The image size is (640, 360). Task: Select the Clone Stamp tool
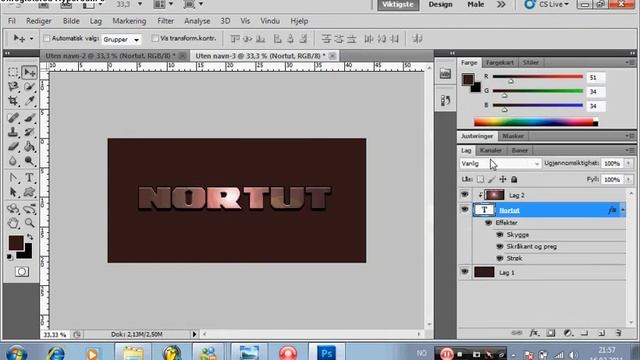(13, 132)
